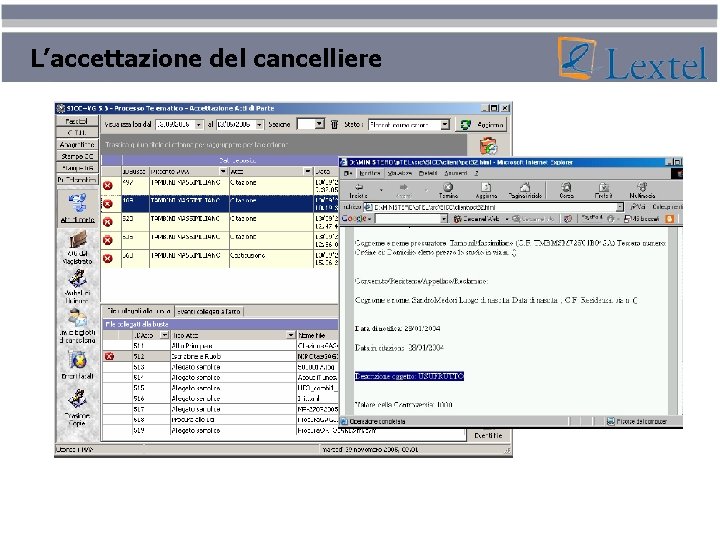The image size is (720, 540).
Task: Open the Explorer address bar dropdown arrow
Action: pos(620,207)
